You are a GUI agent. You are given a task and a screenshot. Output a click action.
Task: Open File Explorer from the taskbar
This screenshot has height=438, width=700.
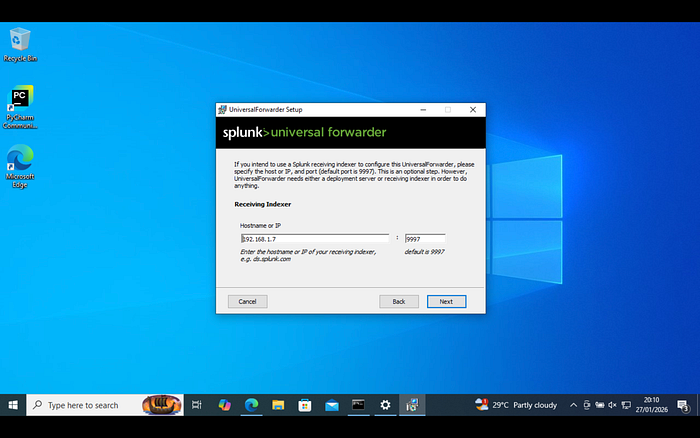coord(278,405)
